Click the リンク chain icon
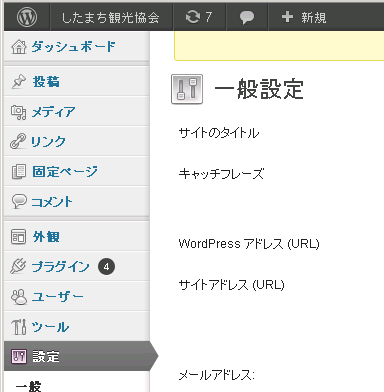This screenshot has height=392, width=384. (x=18, y=141)
